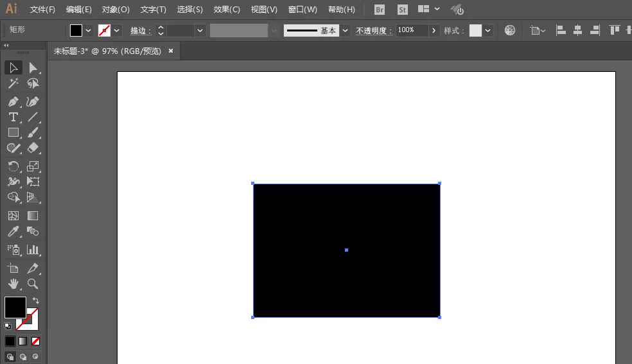The width and height of the screenshot is (632, 364).
Task: Open Transparency panel via 不透明度 label
Action: click(374, 31)
